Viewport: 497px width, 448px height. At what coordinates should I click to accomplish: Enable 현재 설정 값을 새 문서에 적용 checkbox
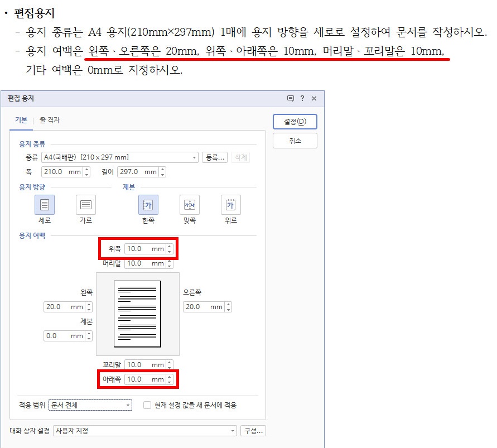(x=147, y=405)
